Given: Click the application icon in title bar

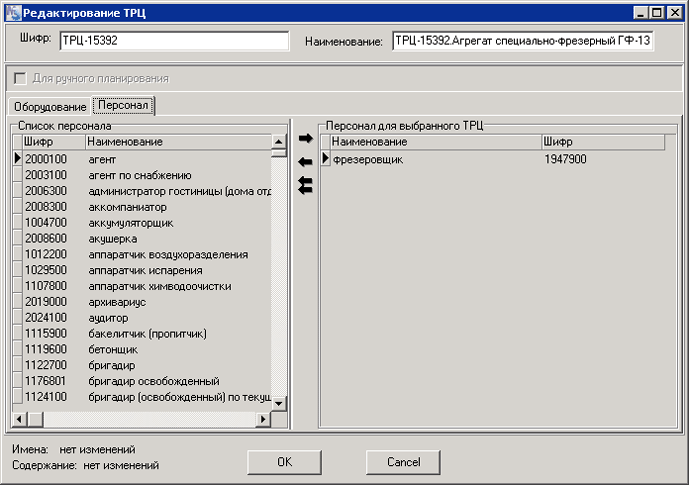Looking at the screenshot, I should [13, 13].
